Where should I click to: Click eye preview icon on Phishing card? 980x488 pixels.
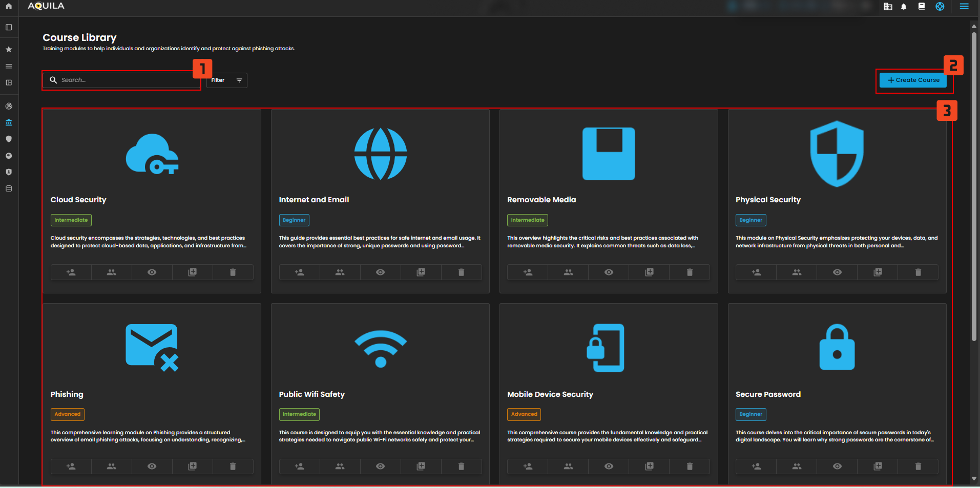click(152, 466)
